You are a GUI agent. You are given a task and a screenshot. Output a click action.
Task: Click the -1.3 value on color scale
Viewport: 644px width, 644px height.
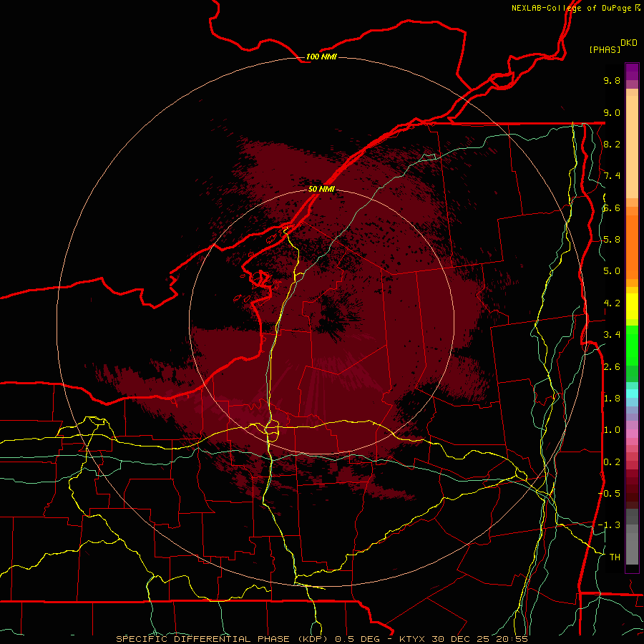coord(609,525)
